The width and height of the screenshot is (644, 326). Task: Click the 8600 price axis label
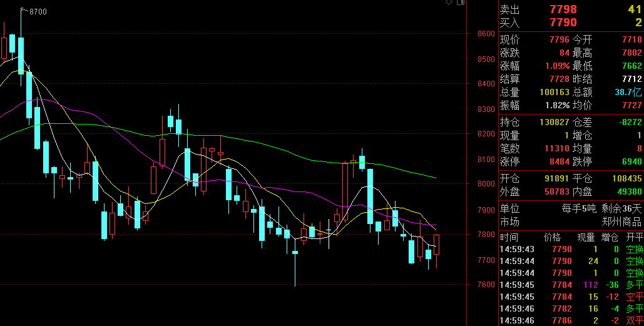pyautogui.click(x=486, y=34)
